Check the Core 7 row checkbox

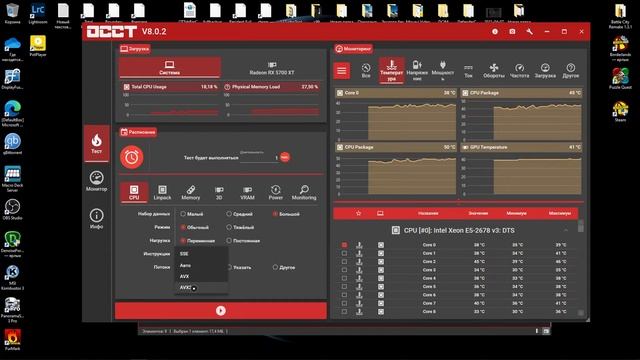point(344,303)
